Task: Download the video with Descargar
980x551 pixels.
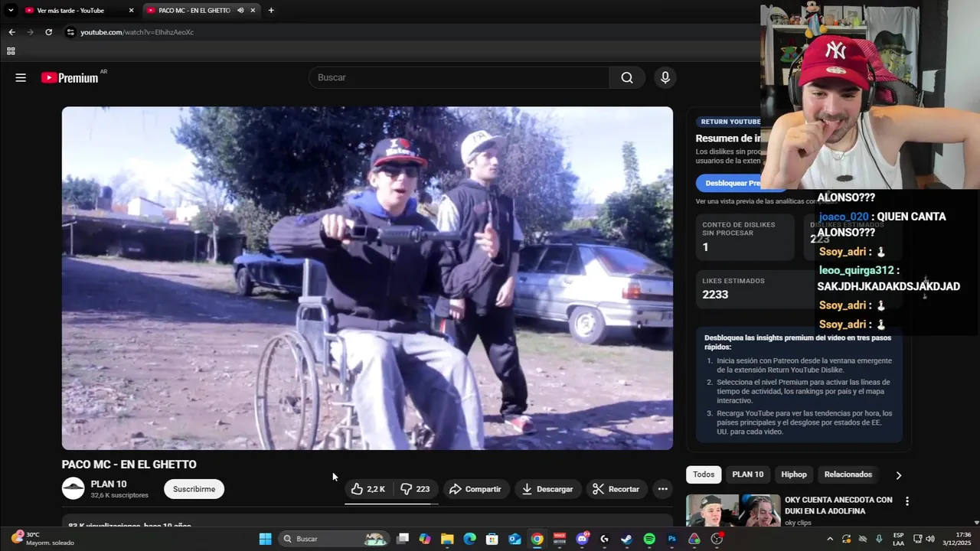Action: click(x=547, y=489)
